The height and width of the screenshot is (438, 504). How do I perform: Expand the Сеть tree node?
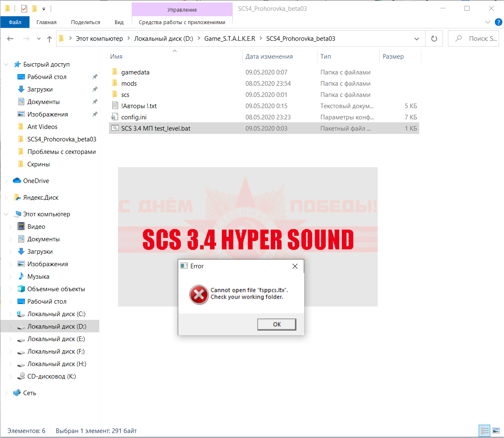[x=6, y=393]
